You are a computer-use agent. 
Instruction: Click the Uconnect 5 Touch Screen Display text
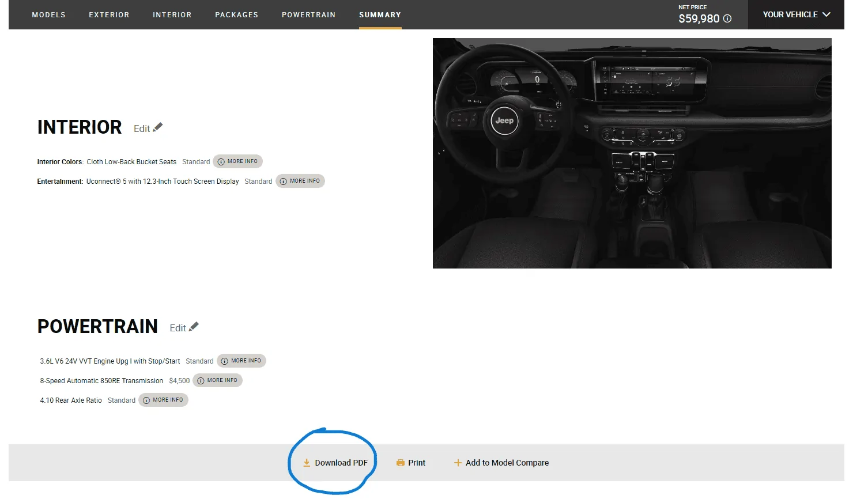click(163, 182)
